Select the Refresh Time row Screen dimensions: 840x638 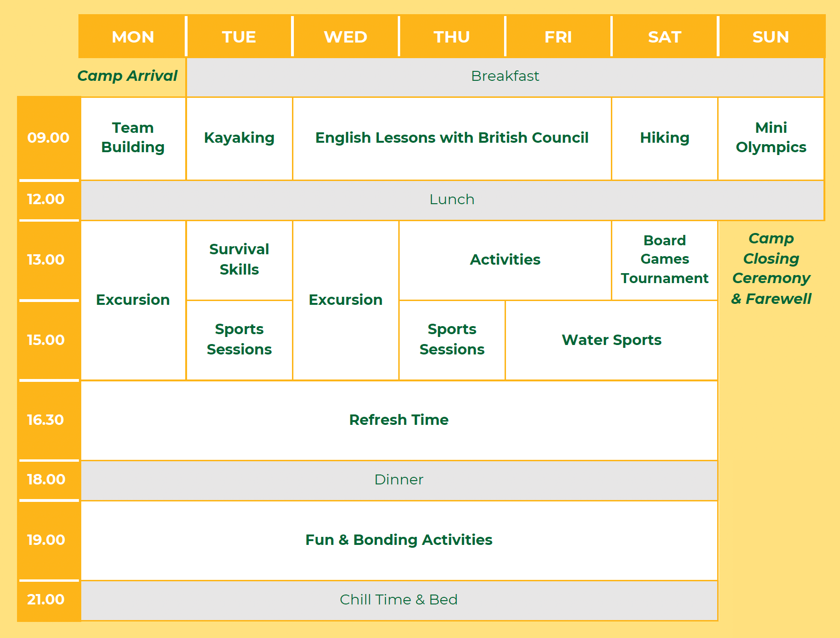pos(399,420)
